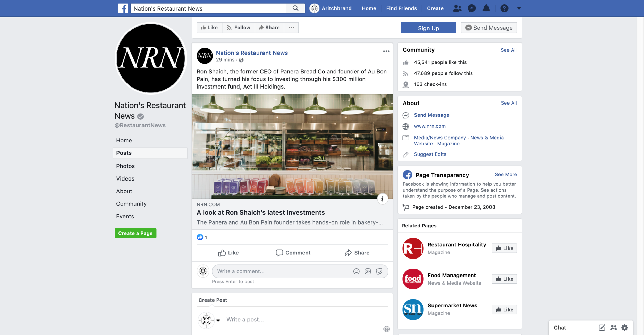The image size is (644, 335).
Task: Like the Food Management related page
Action: pos(504,279)
